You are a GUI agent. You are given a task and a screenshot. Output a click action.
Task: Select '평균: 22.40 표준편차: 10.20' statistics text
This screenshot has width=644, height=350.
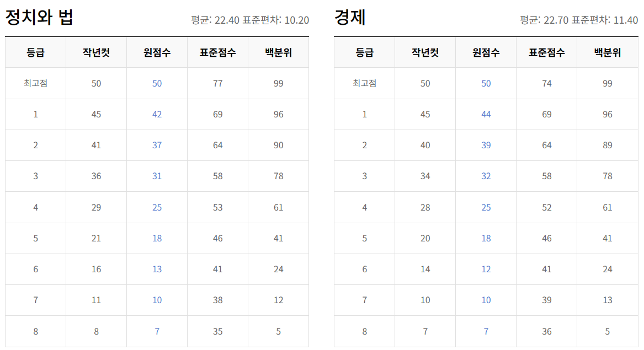point(250,20)
